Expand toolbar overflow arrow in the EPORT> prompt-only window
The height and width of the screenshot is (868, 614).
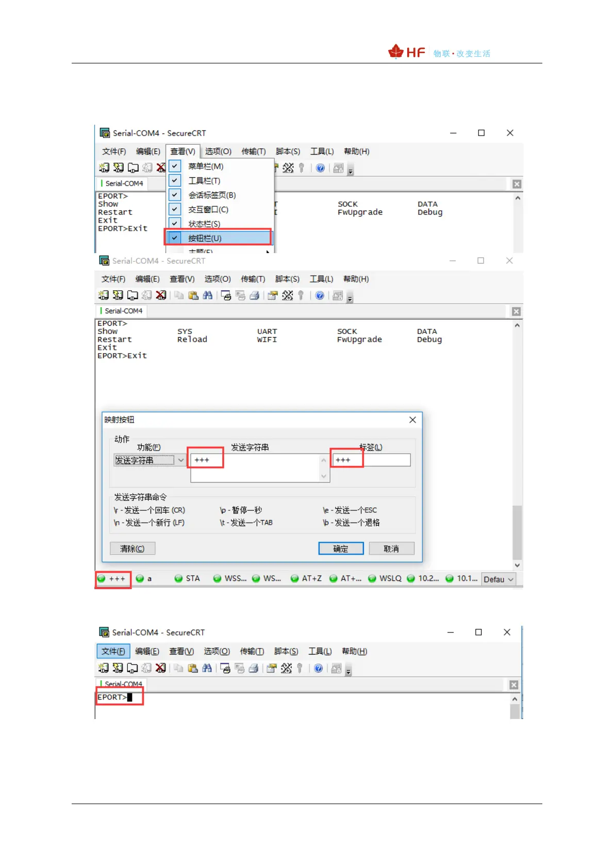349,670
